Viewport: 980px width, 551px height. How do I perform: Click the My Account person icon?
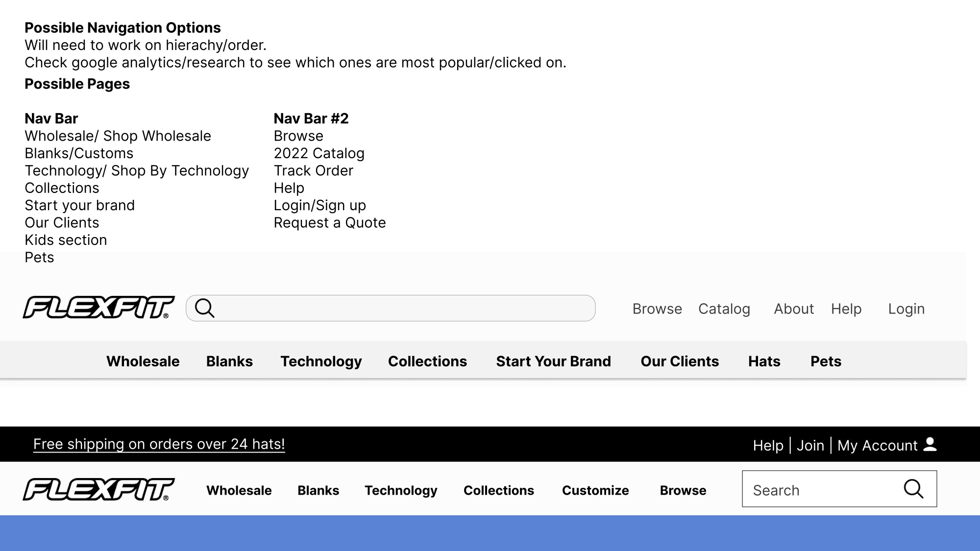pyautogui.click(x=930, y=444)
